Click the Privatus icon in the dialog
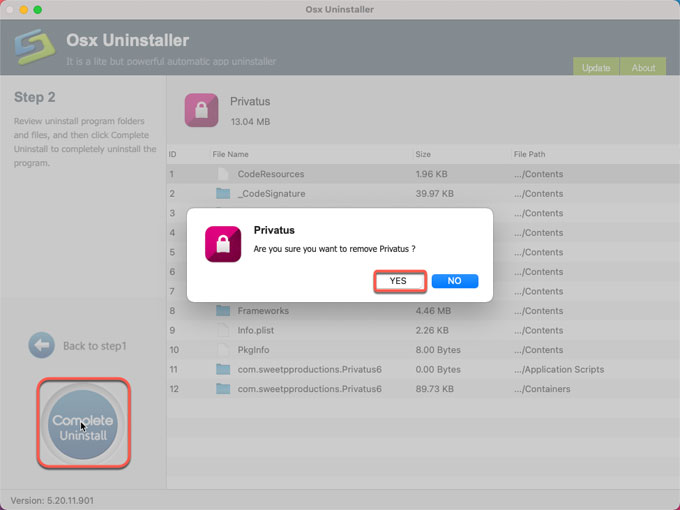The width and height of the screenshot is (680, 510). pyautogui.click(x=223, y=244)
